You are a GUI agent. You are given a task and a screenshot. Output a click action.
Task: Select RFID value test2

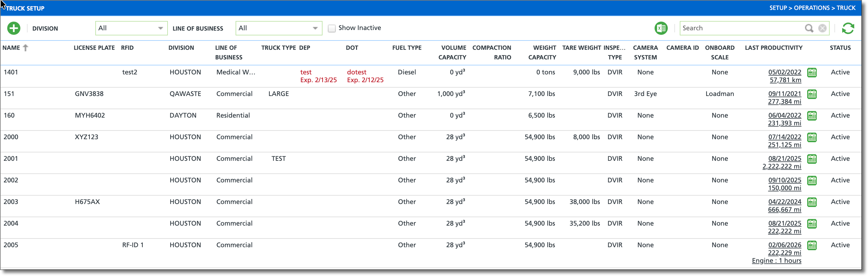pyautogui.click(x=129, y=72)
